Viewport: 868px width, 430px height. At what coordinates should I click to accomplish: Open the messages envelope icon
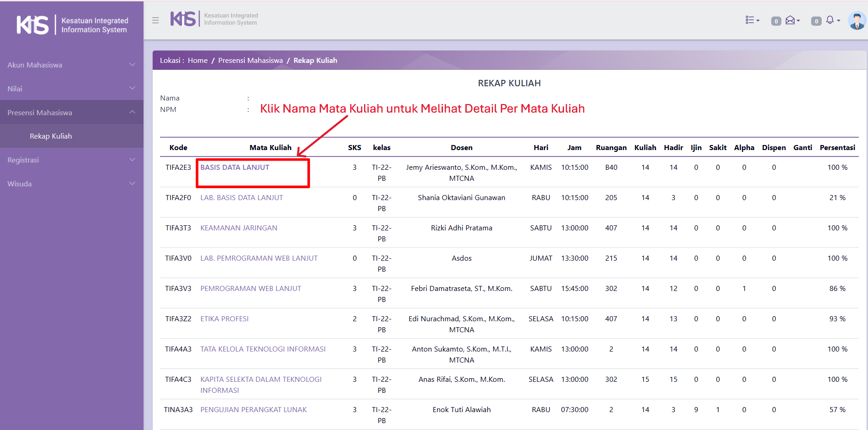[x=791, y=20]
